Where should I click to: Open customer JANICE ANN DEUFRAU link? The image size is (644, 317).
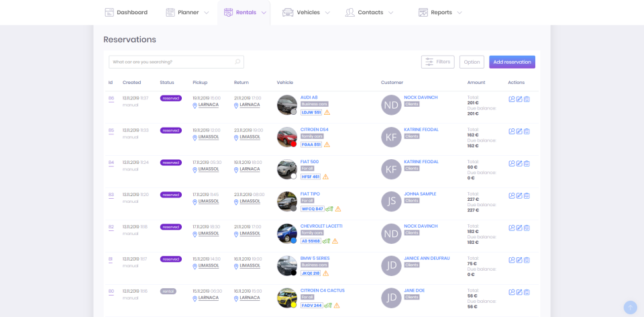tap(427, 258)
